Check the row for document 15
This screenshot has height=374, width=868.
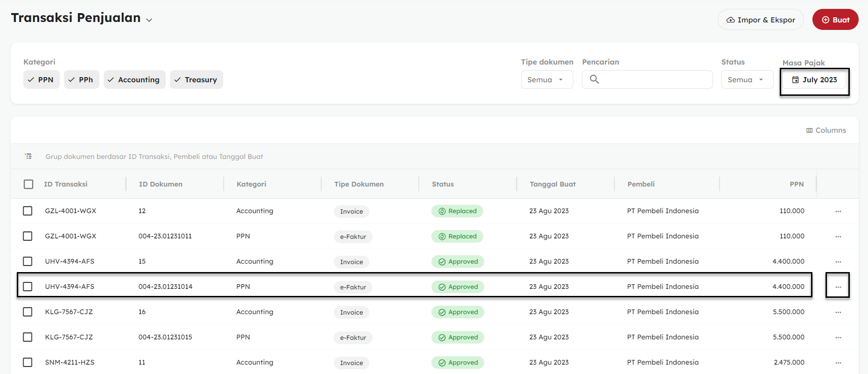pos(28,261)
